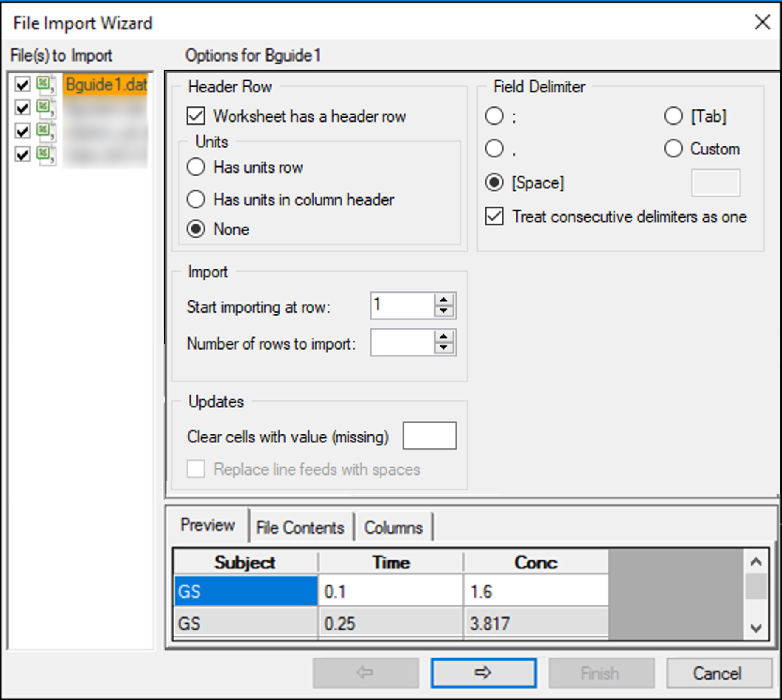Open the Columns tab

[393, 527]
